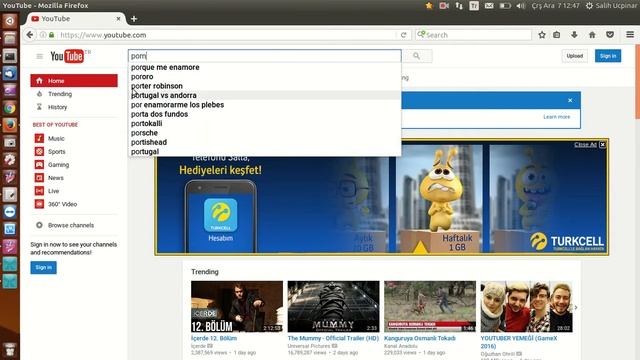Click the YouTube search magnifier button
This screenshot has height=360, width=640.
click(x=416, y=56)
